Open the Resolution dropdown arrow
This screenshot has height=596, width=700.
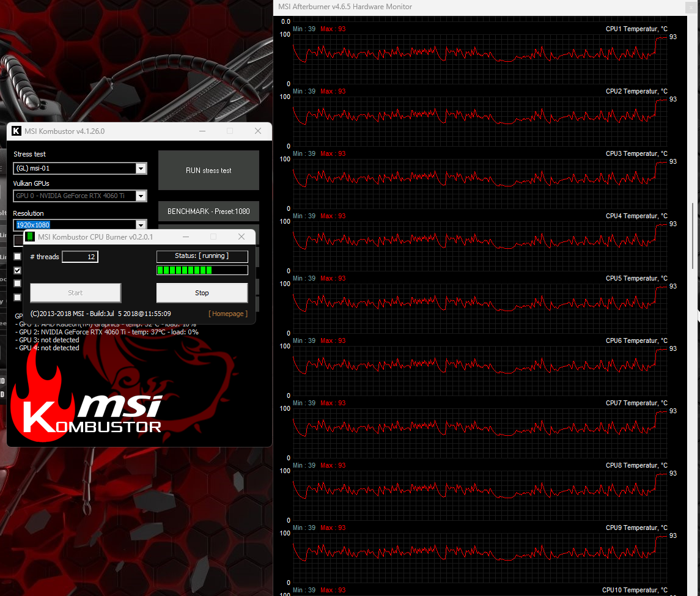(141, 224)
